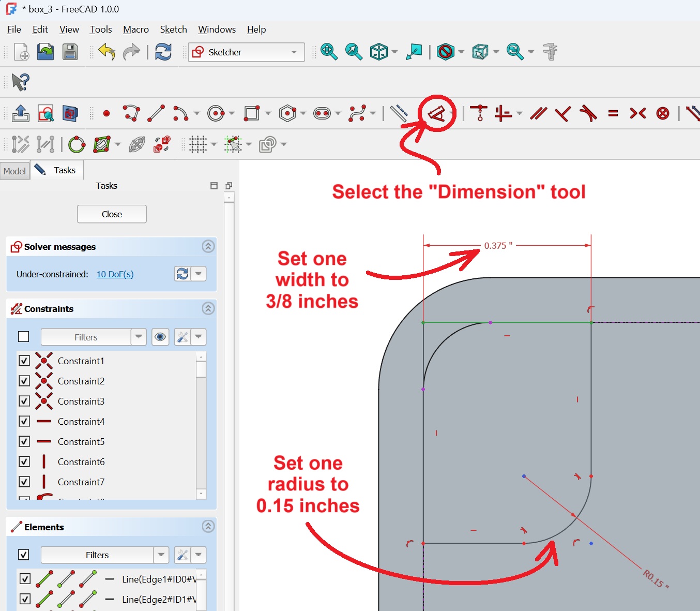This screenshot has height=611, width=700.
Task: Click the Undo arrow icon
Action: pyautogui.click(x=106, y=52)
